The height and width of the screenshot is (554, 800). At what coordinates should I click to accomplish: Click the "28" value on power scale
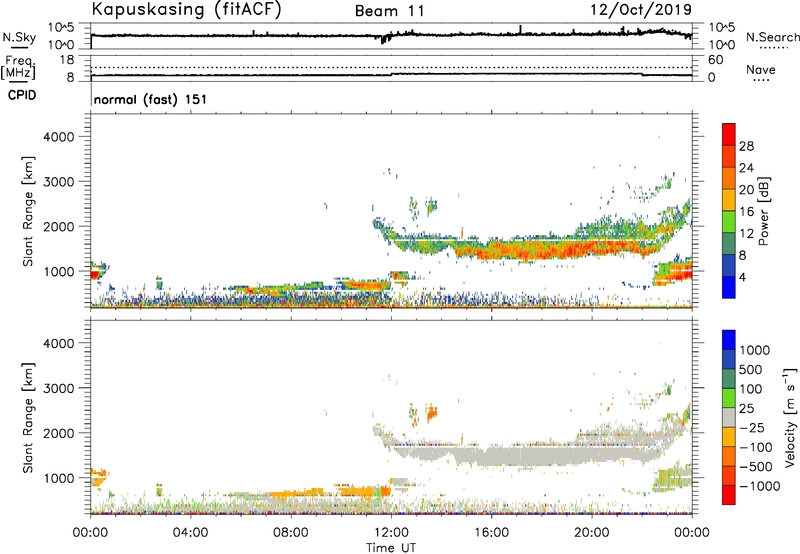(746, 146)
